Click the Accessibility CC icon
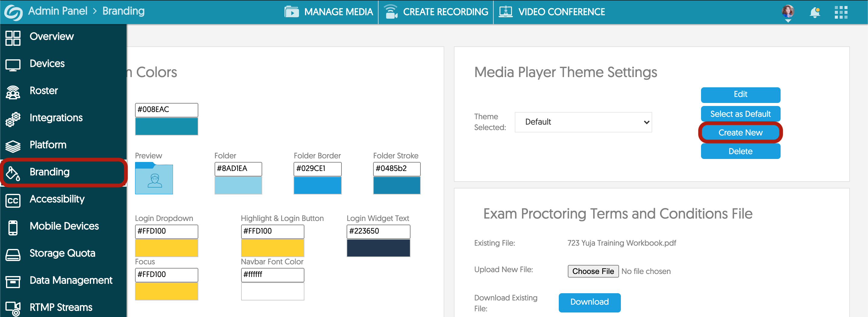 click(x=13, y=200)
